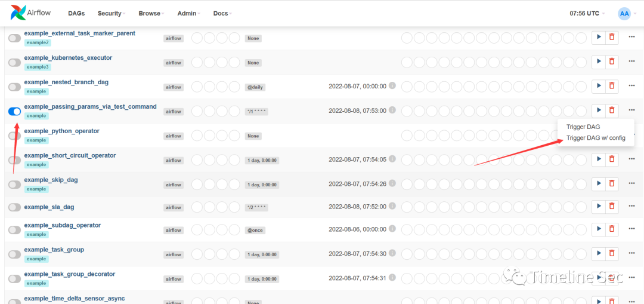Viewport: 644px width, 304px height.
Task: Click first run-status circle for example_task_group
Action: click(x=407, y=254)
